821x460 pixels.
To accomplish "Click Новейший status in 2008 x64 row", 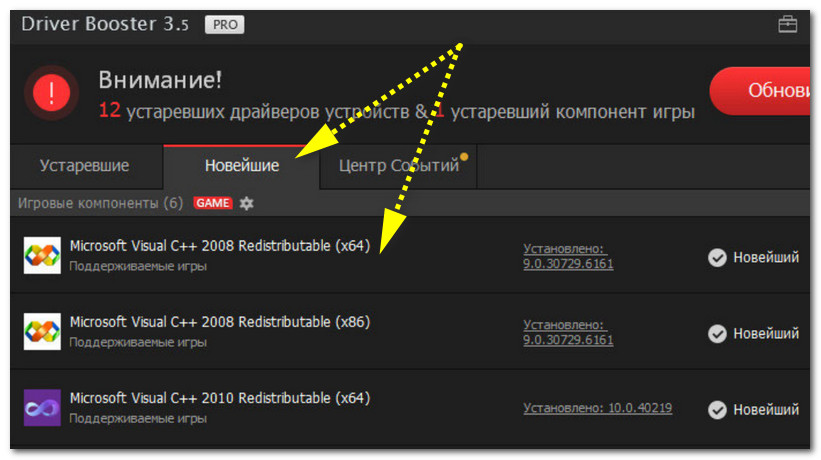I will click(x=765, y=257).
